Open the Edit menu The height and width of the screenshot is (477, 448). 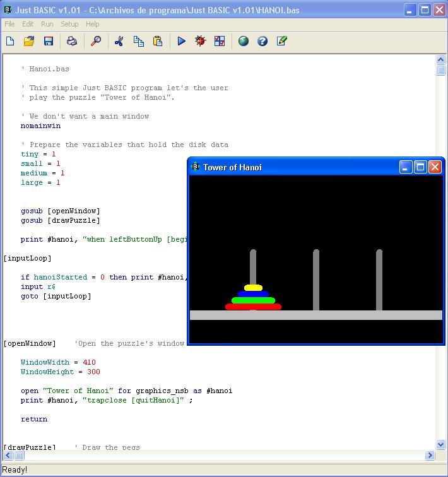point(28,24)
